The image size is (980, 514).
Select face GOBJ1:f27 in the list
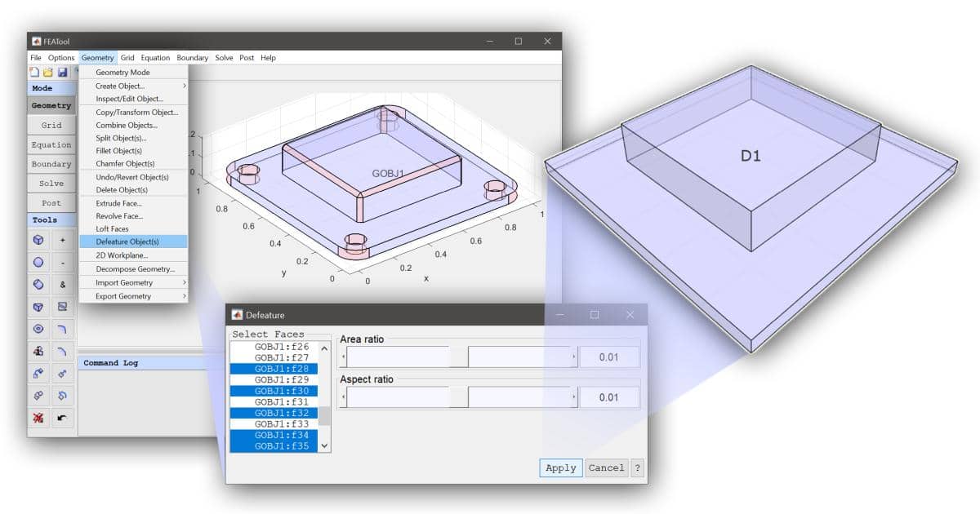coord(274,357)
